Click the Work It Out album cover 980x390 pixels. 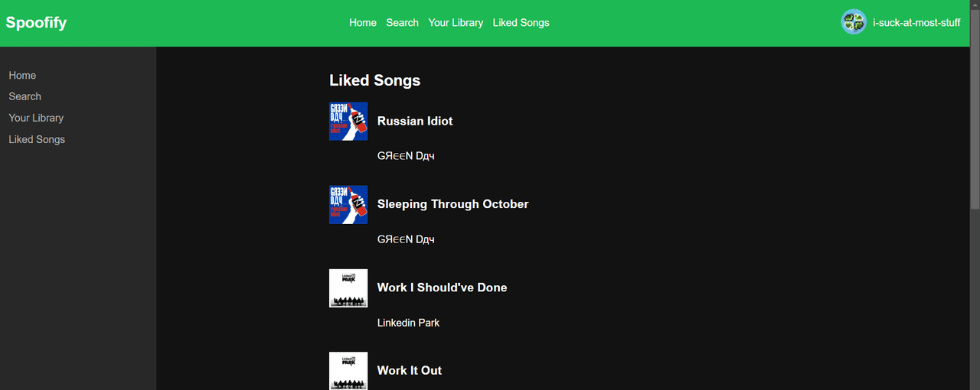[348, 371]
